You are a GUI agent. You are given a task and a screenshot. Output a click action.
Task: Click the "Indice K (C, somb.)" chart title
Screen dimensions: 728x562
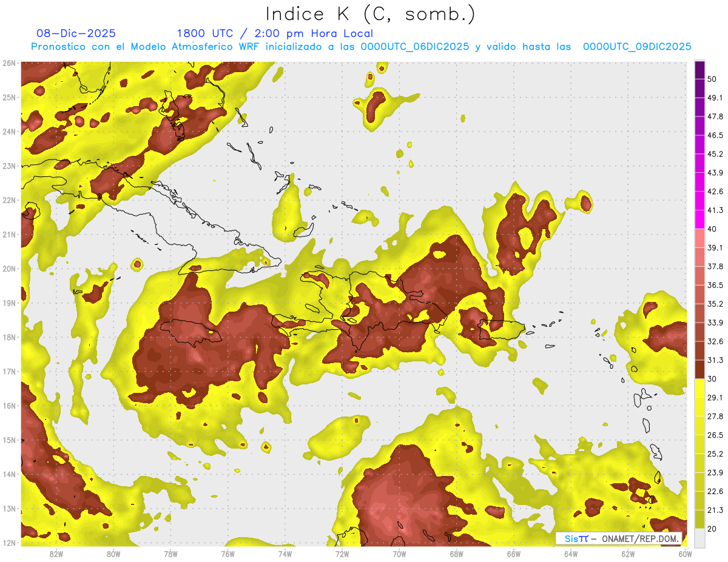click(371, 14)
